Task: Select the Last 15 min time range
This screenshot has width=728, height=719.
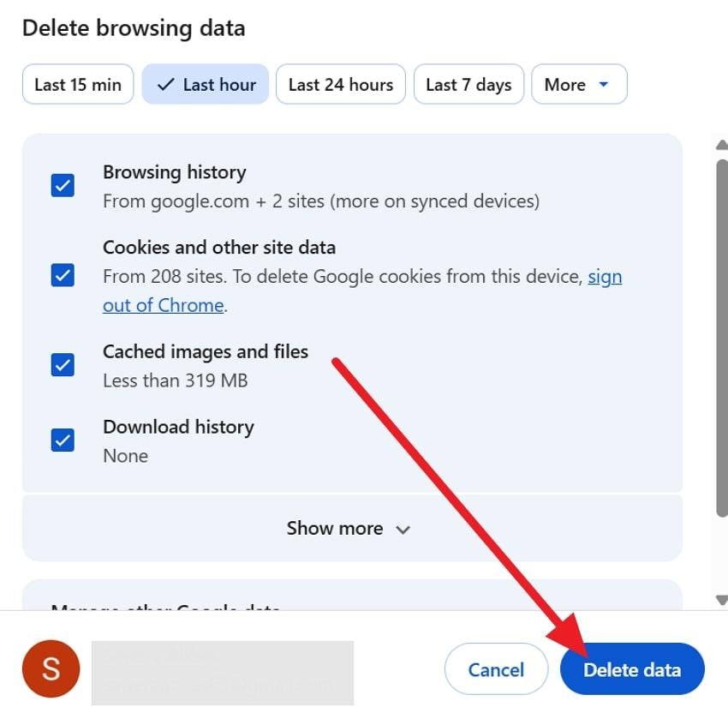Action: (x=77, y=84)
